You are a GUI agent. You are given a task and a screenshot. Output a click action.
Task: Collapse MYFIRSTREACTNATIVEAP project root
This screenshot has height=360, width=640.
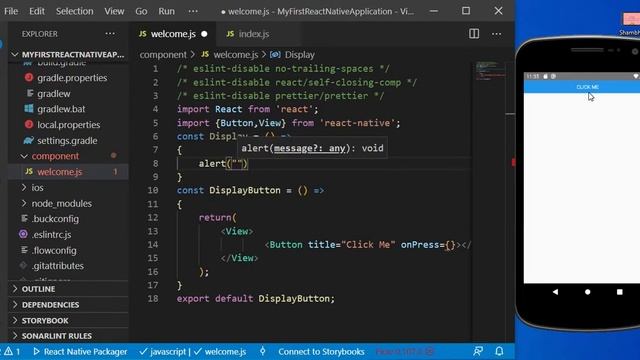click(x=68, y=55)
